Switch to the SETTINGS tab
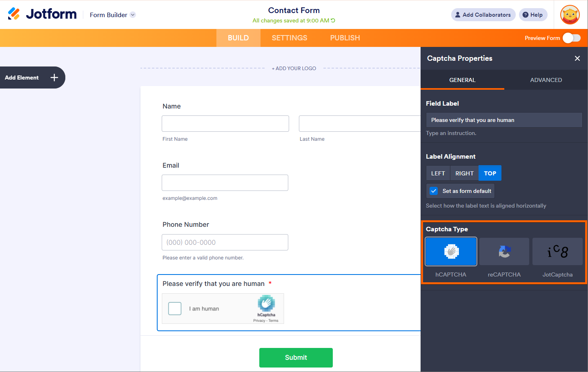 [x=290, y=38]
